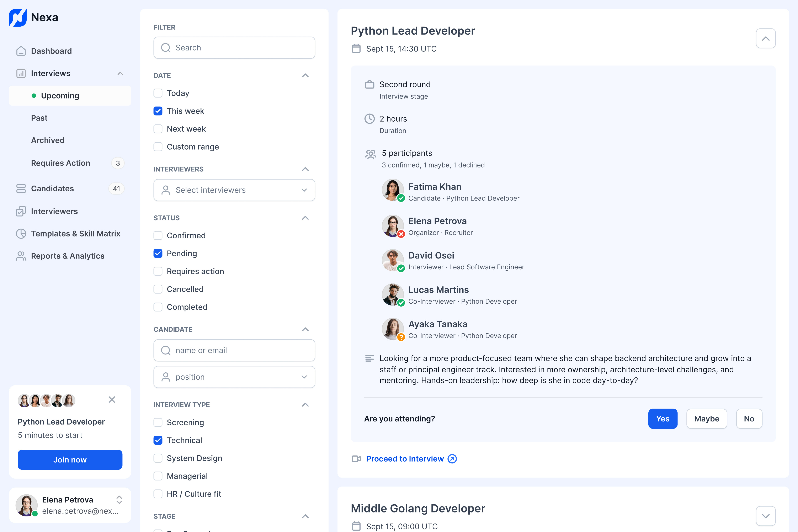
Task: Open Archived interviews
Action: point(70,140)
